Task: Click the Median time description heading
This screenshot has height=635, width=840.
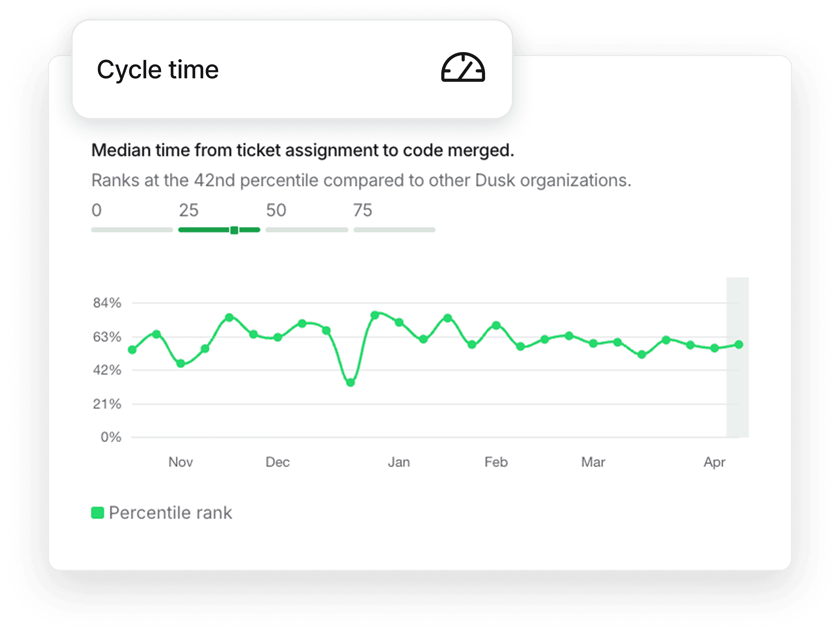Action: point(303,150)
